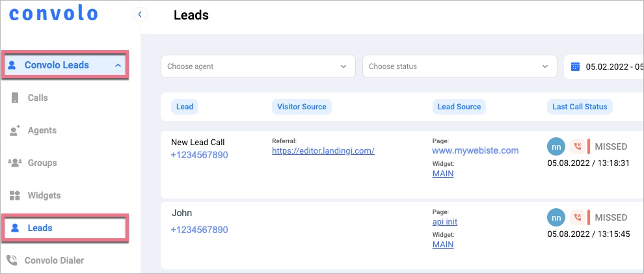This screenshot has width=644, height=274.
Task: Click the calendar icon in date filter
Action: 575,66
